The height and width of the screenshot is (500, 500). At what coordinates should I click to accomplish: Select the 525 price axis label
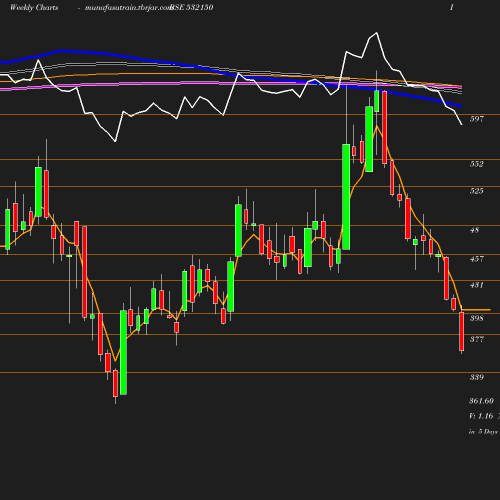[x=476, y=191]
